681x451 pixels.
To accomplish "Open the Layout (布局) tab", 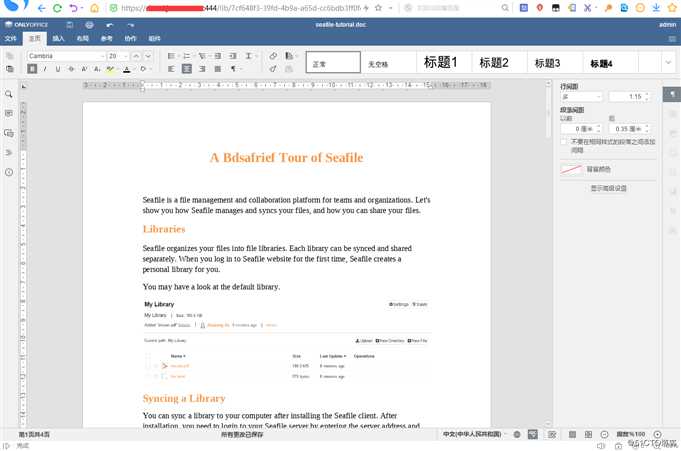I will 83,39.
